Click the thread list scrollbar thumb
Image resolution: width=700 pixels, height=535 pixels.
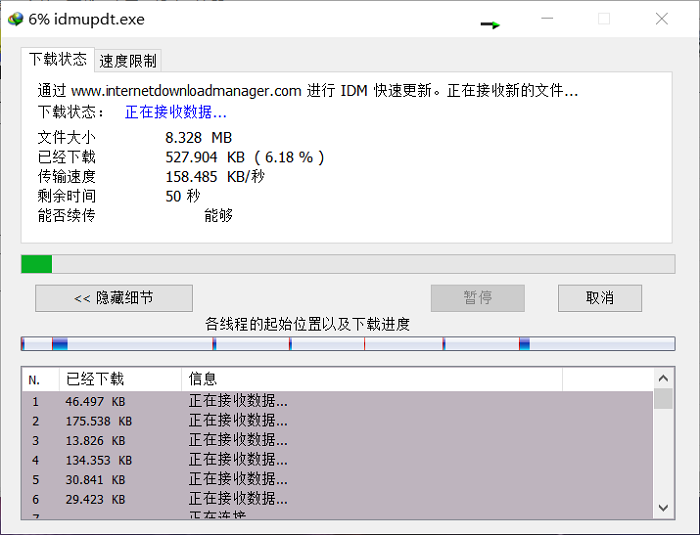[663, 398]
